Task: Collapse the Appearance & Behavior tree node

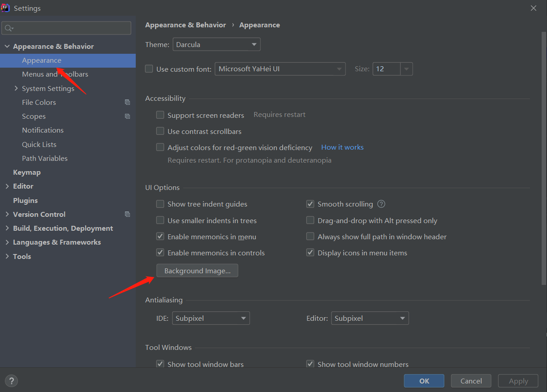Action: coord(7,46)
